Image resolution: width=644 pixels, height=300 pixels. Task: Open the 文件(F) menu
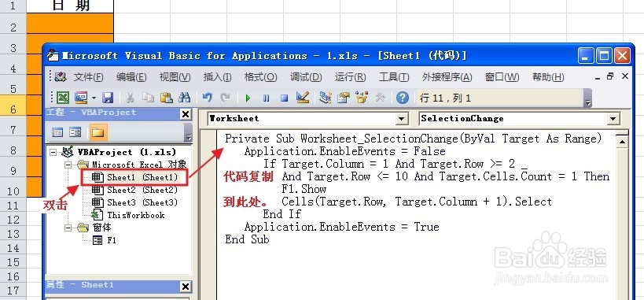tap(88, 77)
